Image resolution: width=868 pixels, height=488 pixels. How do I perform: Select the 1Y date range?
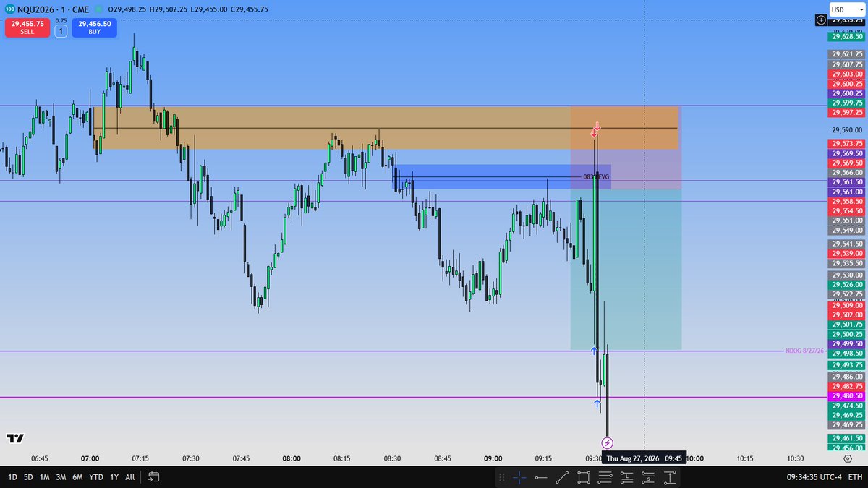114,477
